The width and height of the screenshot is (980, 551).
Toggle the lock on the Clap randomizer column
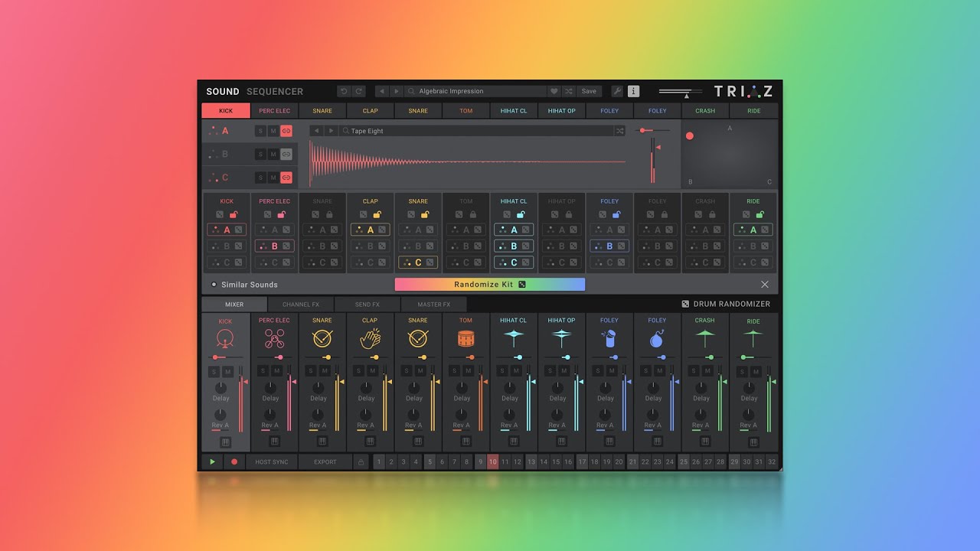coord(377,215)
